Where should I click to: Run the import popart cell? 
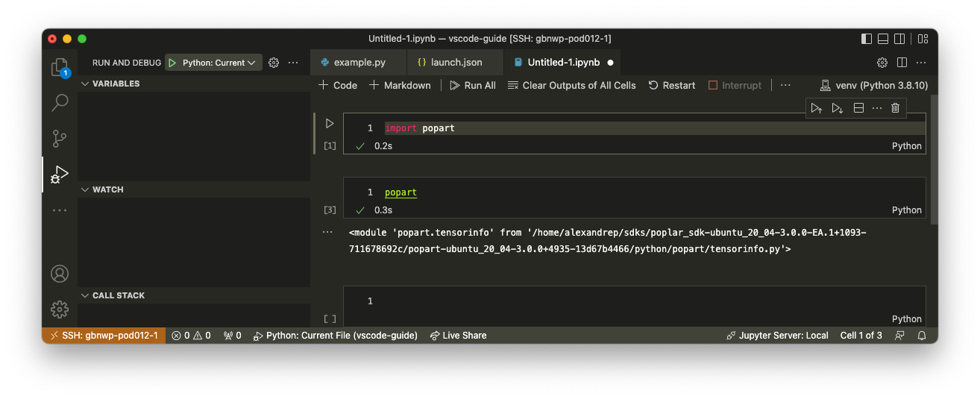330,124
